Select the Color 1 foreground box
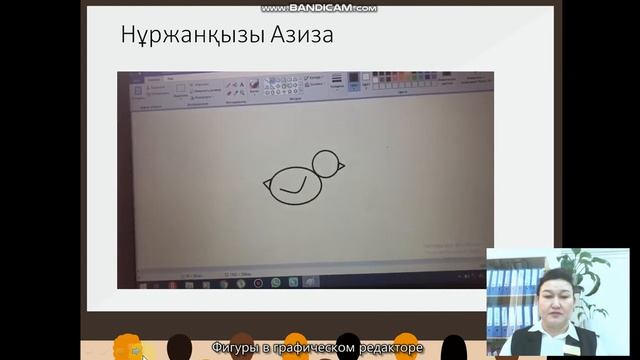 pyautogui.click(x=354, y=81)
